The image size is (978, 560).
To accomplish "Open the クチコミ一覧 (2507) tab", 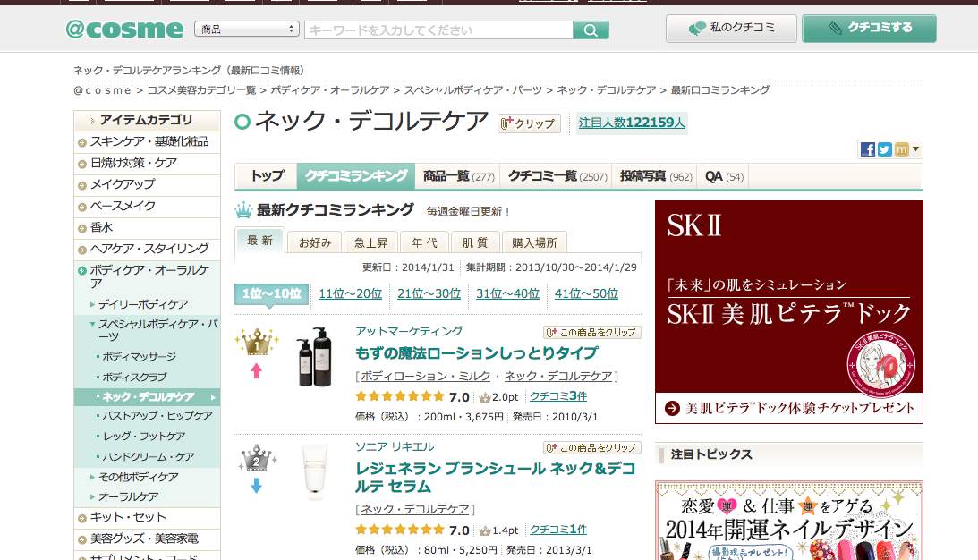I will [x=557, y=176].
